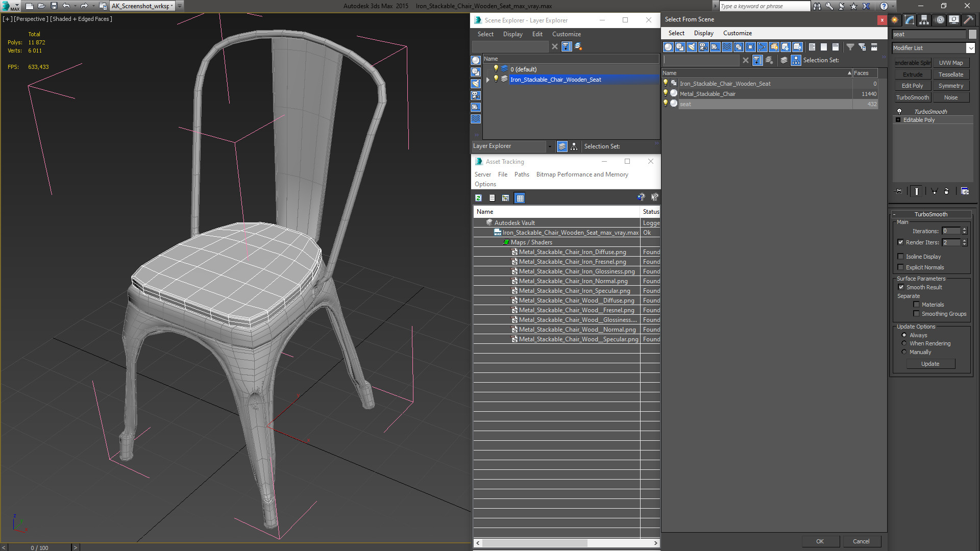Viewport: 980px width, 551px height.
Task: Toggle Display Groups filter in Select From Scene
Action: [x=739, y=47]
